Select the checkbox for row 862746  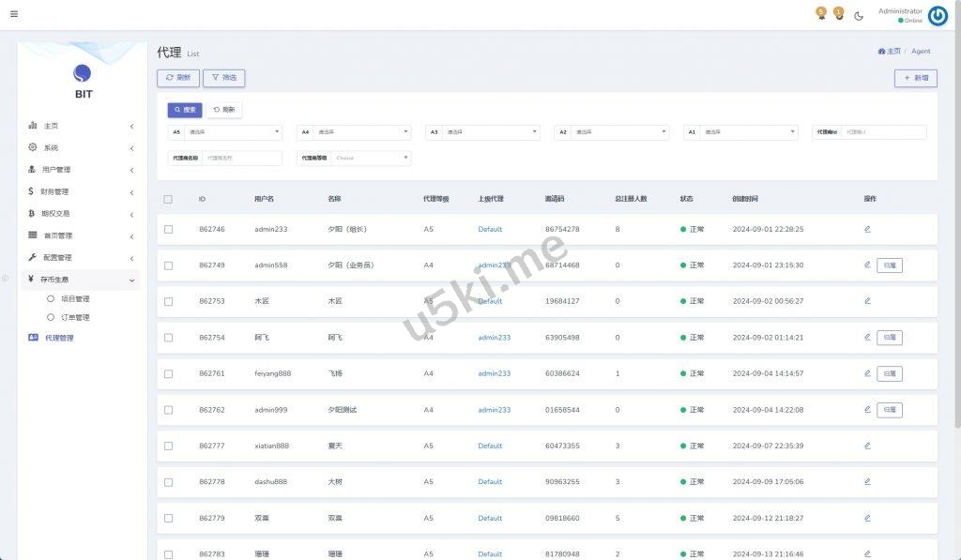point(168,229)
